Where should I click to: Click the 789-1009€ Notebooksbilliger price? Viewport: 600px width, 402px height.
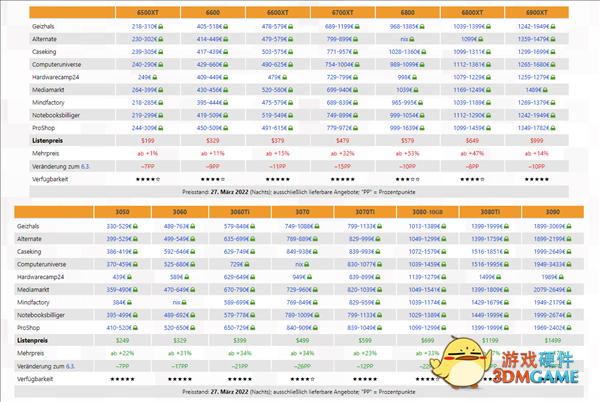[300, 315]
